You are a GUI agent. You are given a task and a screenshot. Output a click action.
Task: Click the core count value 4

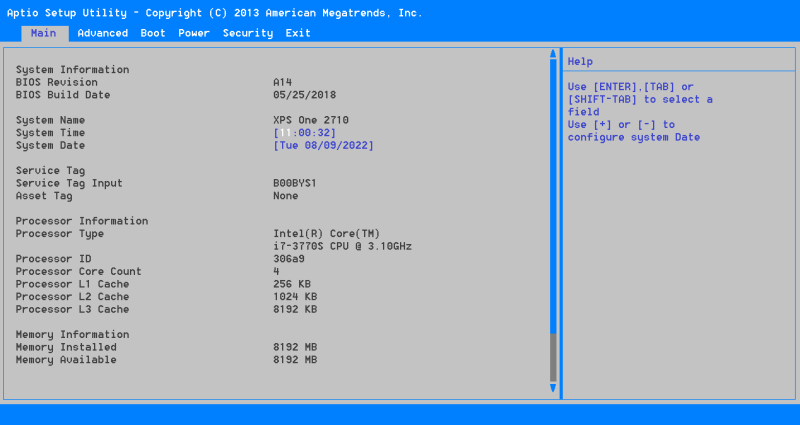point(277,272)
